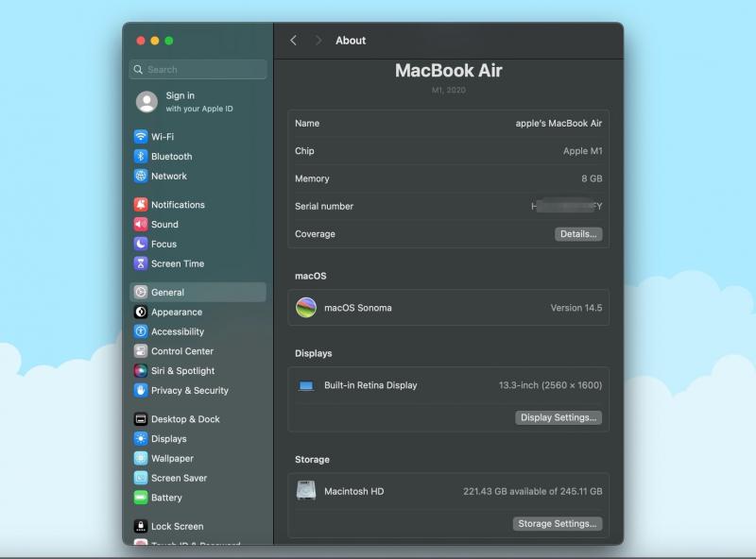Image resolution: width=756 pixels, height=559 pixels.
Task: Click the Version 14.5 text
Action: (576, 308)
